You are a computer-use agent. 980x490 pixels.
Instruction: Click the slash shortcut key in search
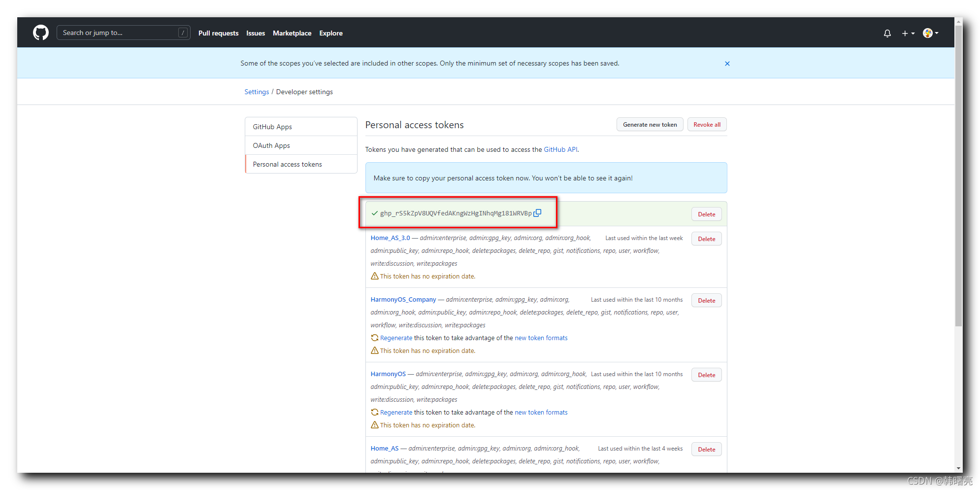tap(183, 33)
